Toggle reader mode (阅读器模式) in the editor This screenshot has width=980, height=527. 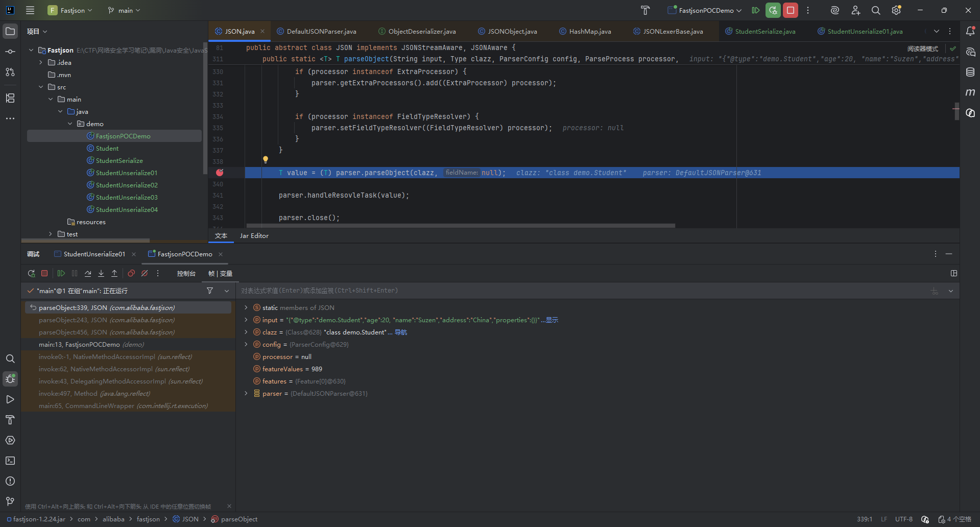coord(923,49)
